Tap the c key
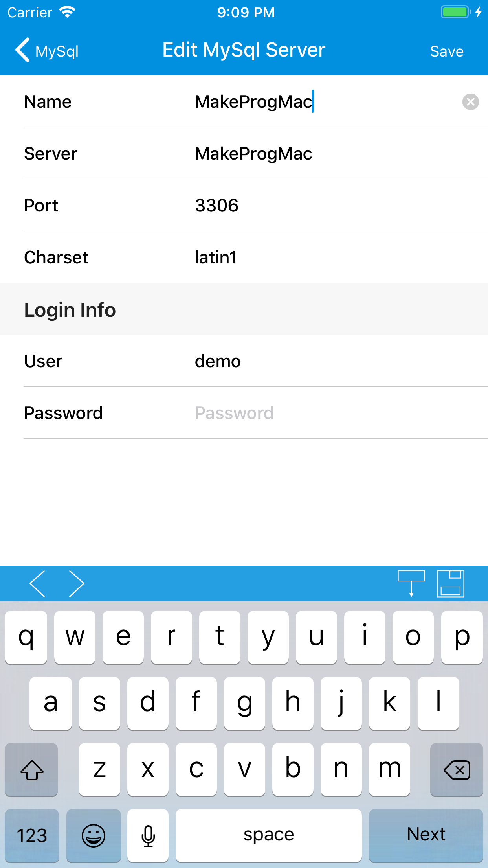This screenshot has height=868, width=488. (x=196, y=769)
